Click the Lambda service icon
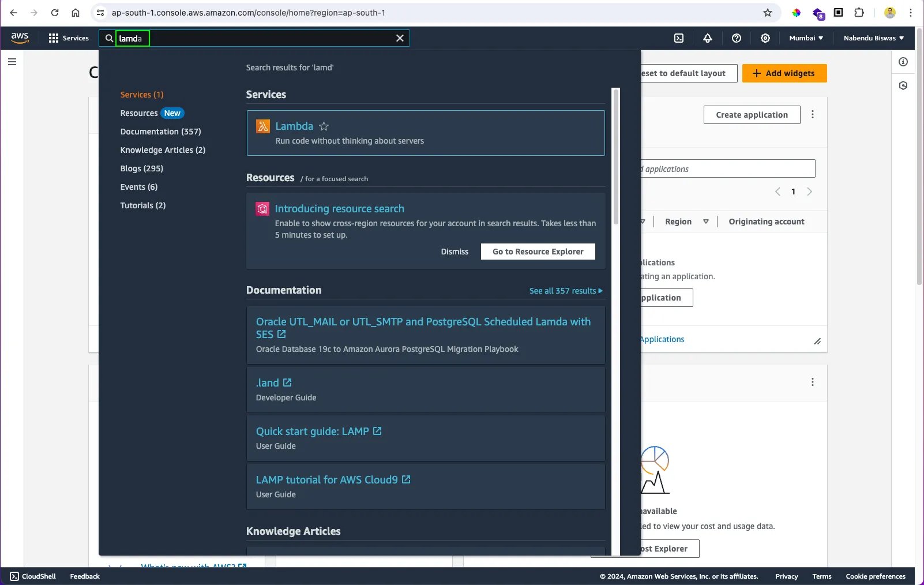Image resolution: width=924 pixels, height=585 pixels. coord(263,126)
